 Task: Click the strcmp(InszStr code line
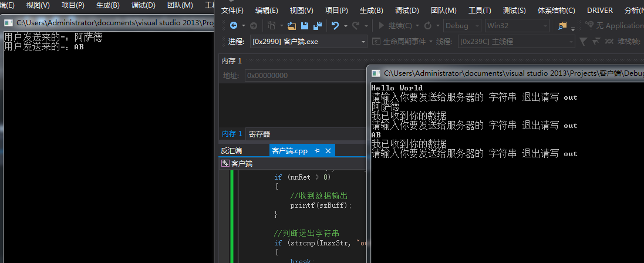pyautogui.click(x=320, y=243)
